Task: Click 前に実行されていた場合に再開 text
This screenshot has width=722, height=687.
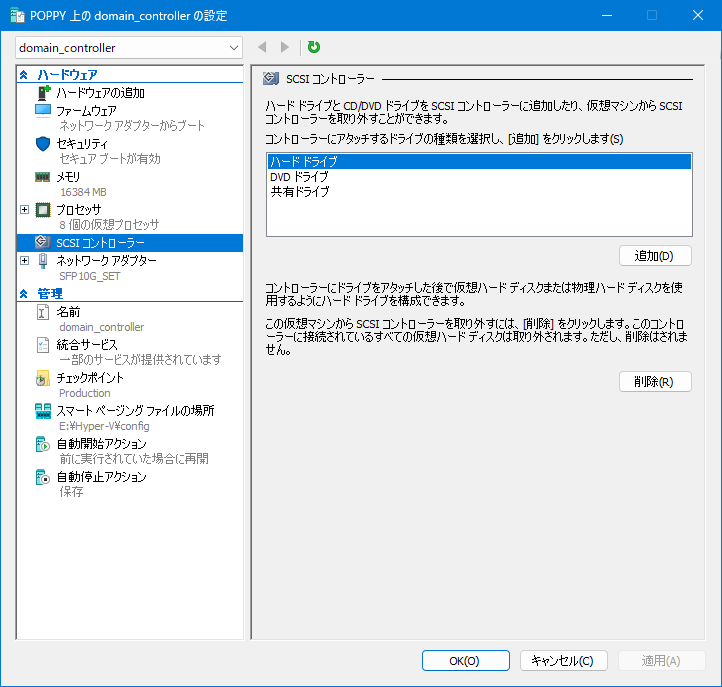Action: click(x=134, y=459)
